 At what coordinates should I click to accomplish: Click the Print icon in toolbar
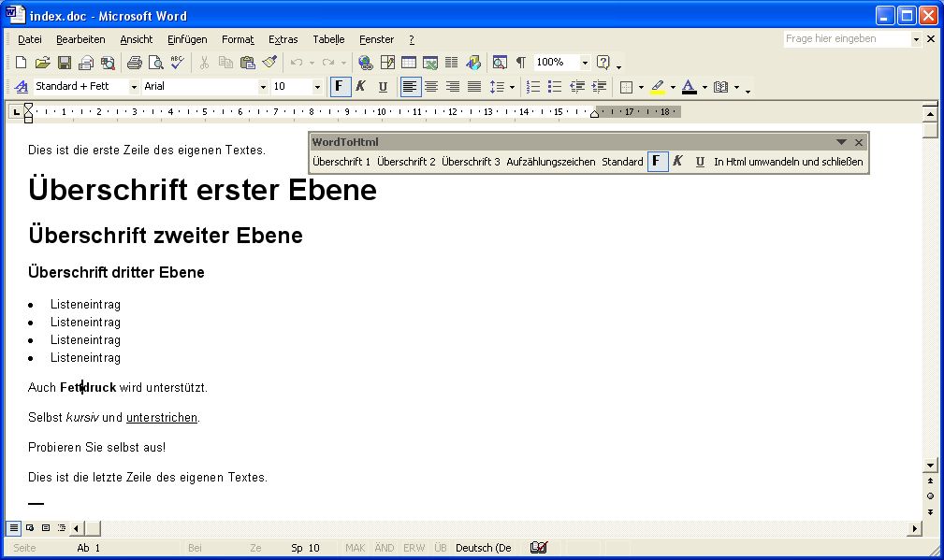[x=134, y=63]
